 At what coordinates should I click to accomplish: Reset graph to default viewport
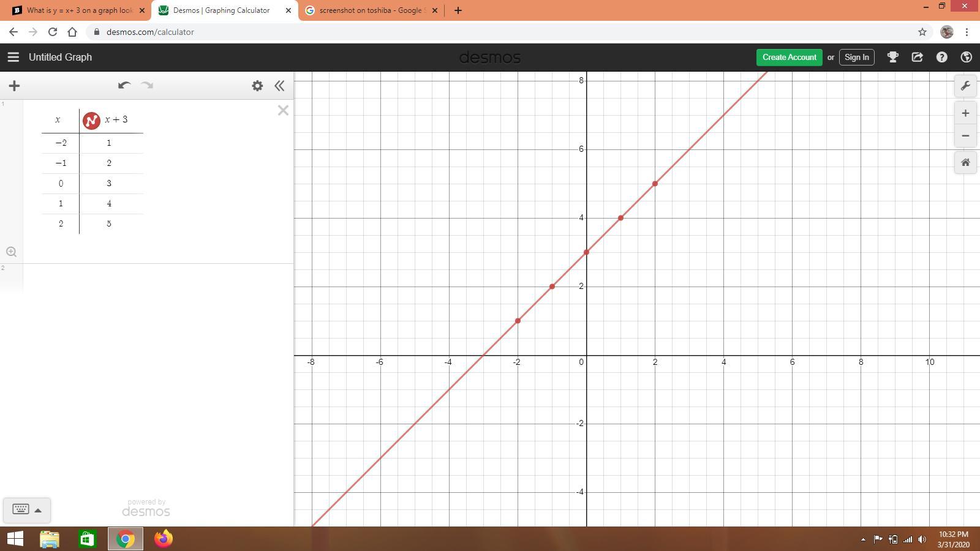pos(965,163)
